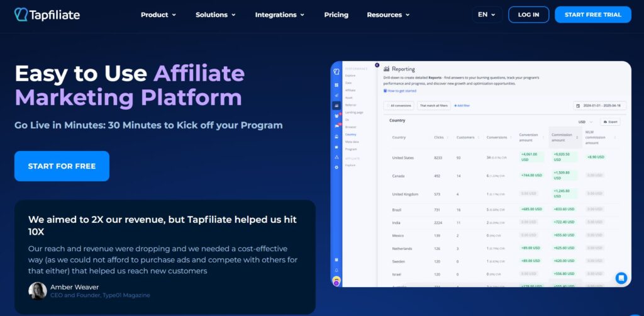Open the Integrations menu
Image resolution: width=644 pixels, height=316 pixels.
pyautogui.click(x=279, y=14)
